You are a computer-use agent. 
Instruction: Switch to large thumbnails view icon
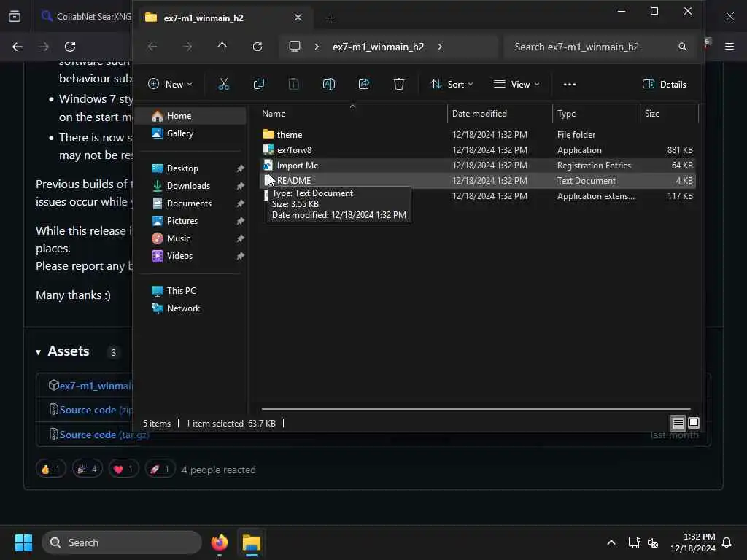coord(694,423)
